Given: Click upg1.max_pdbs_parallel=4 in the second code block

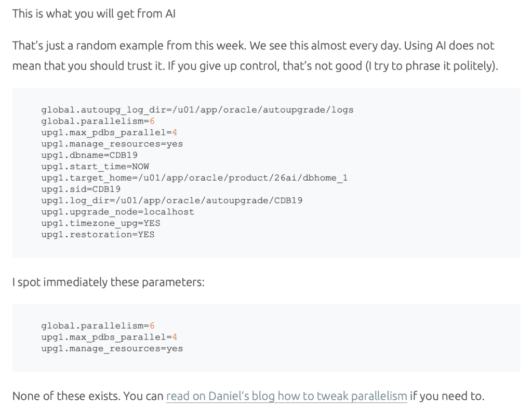Looking at the screenshot, I should [x=109, y=337].
